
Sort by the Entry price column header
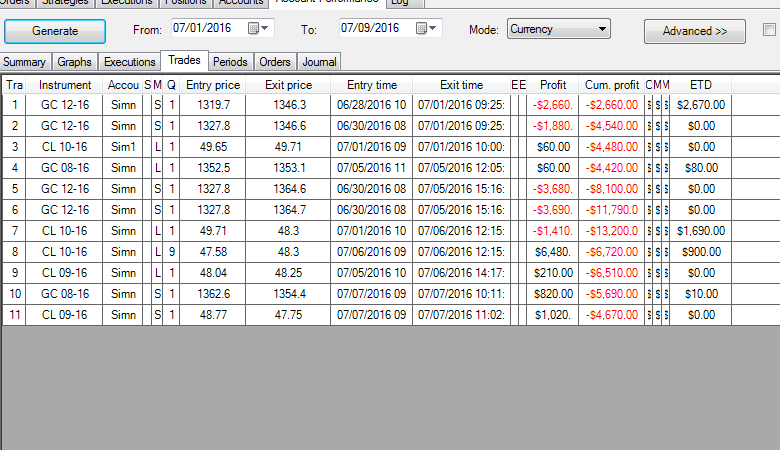213,85
